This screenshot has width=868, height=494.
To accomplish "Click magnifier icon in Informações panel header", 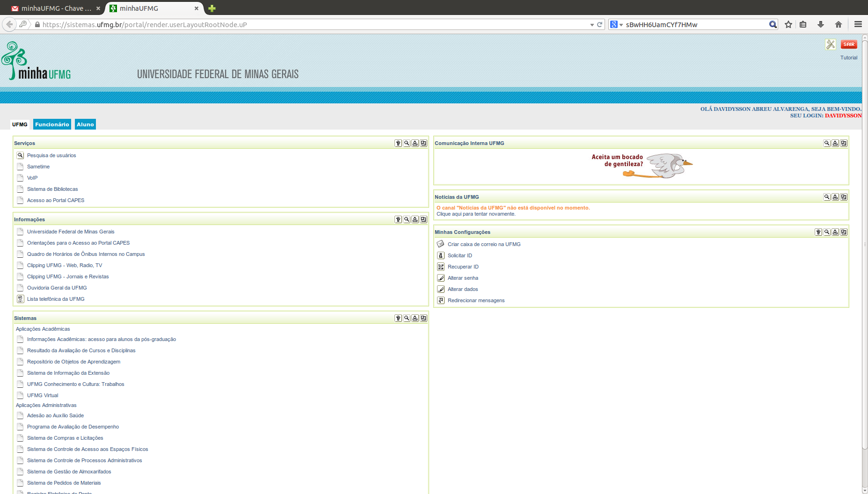I will click(407, 219).
